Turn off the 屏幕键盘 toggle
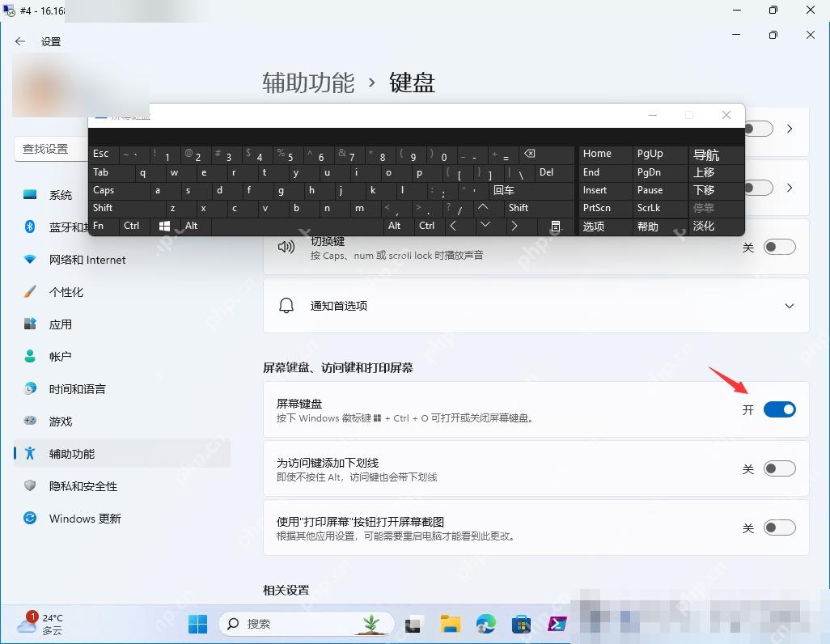Image resolution: width=830 pixels, height=644 pixels. tap(779, 409)
